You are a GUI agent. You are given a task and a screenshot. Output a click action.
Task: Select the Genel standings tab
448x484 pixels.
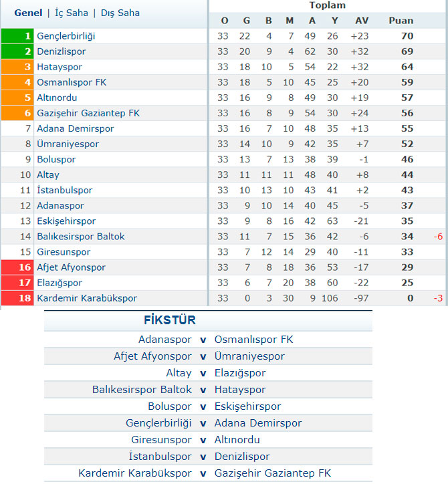tap(28, 13)
